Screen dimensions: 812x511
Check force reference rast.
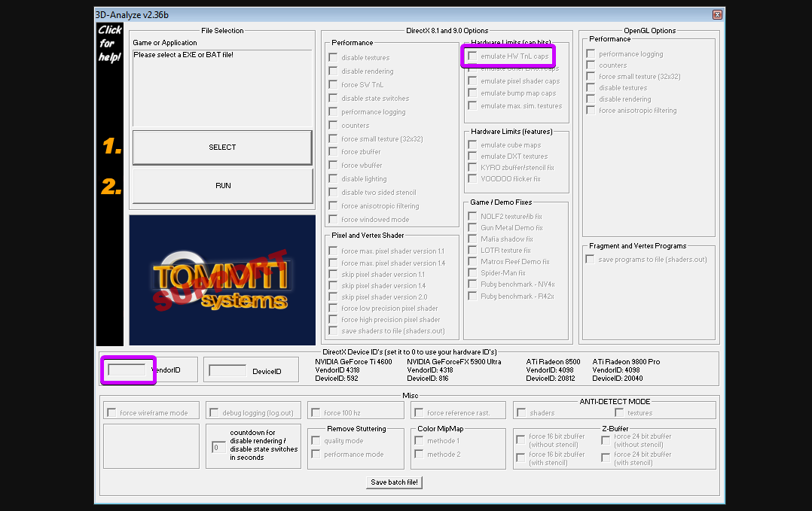coord(419,412)
